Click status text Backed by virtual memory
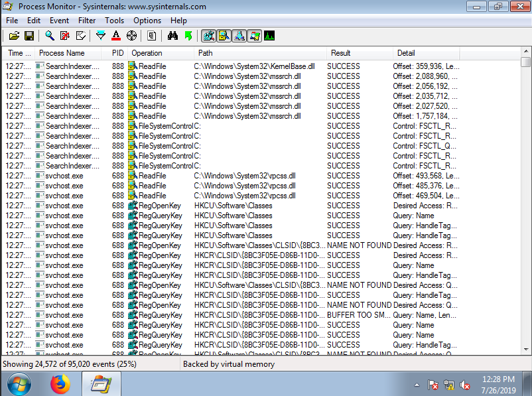This screenshot has height=396, width=532. point(229,364)
